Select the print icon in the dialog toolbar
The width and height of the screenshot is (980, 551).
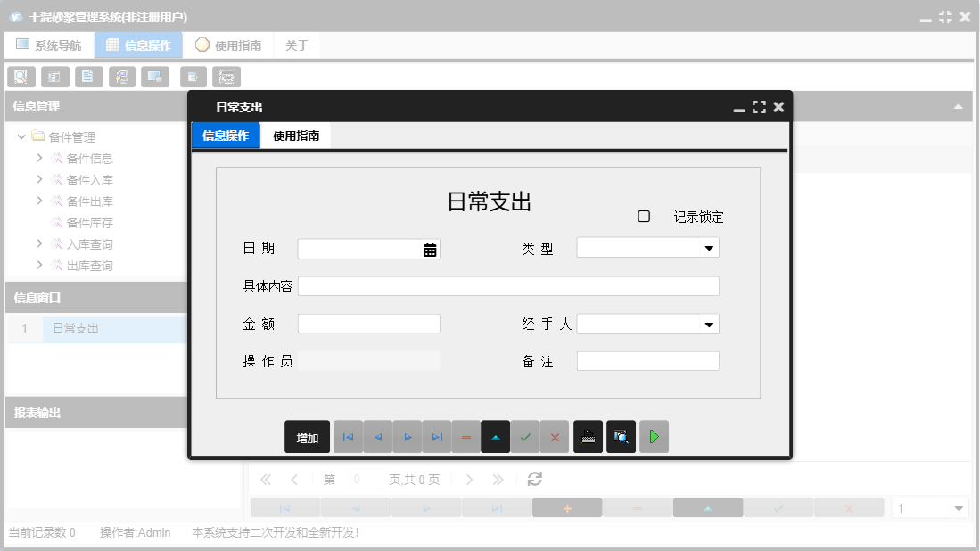588,436
